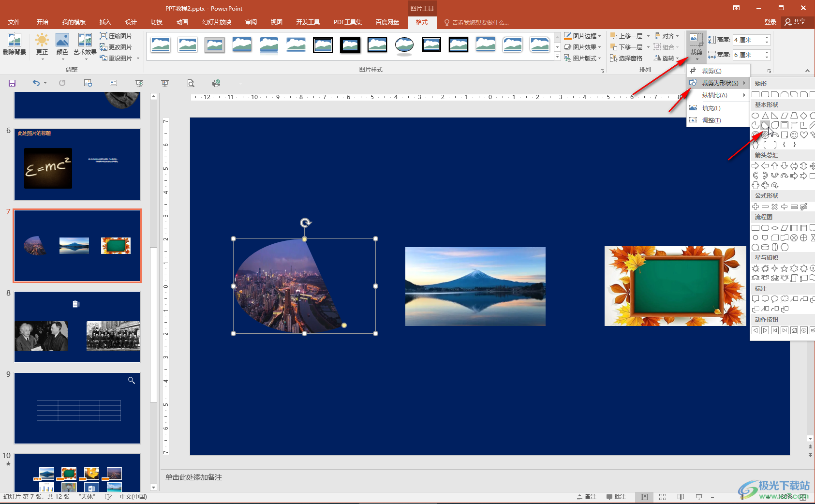Switch to the Slide Show (幻灯片放映) tab
Screen dimensions: 815x504
[217, 22]
